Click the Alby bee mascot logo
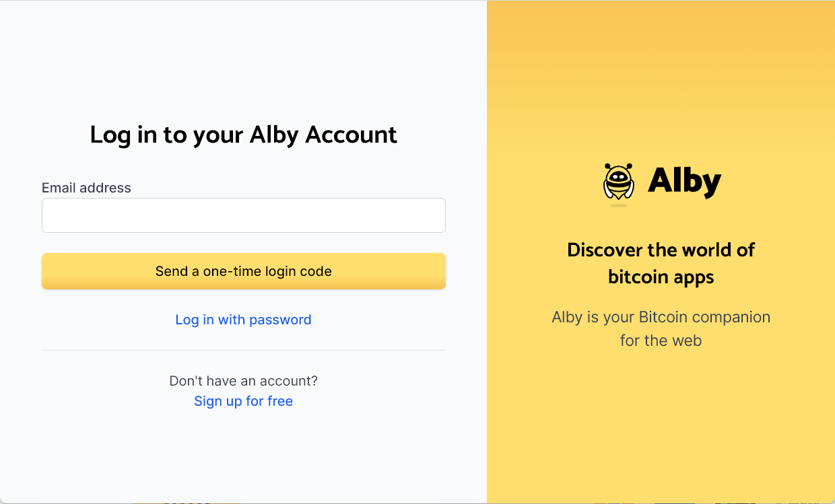This screenshot has height=504, width=835. [618, 182]
